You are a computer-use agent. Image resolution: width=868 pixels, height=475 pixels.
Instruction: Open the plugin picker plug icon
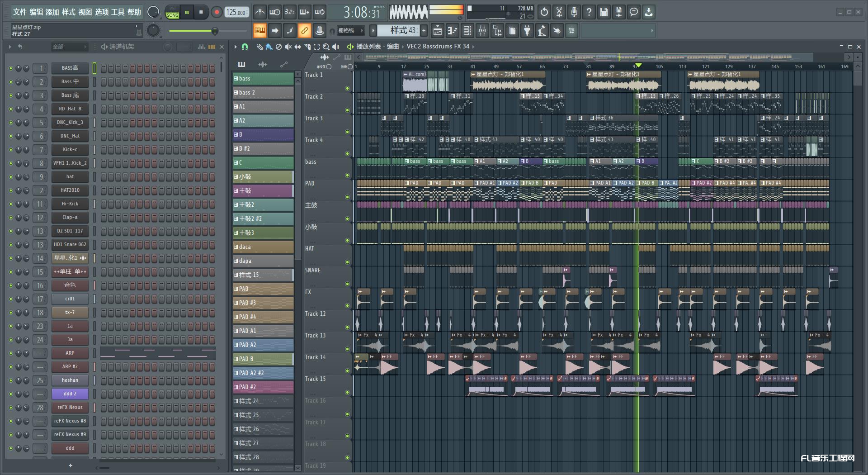coord(527,31)
